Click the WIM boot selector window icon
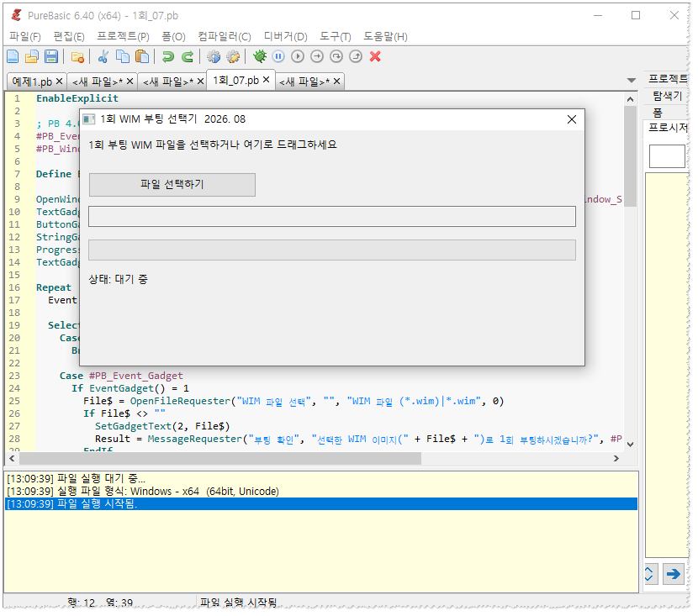 (89, 119)
